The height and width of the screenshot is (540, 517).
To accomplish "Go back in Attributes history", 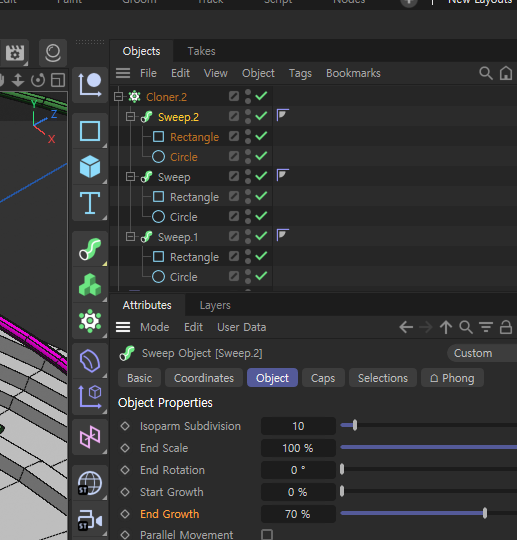I will 406,327.
